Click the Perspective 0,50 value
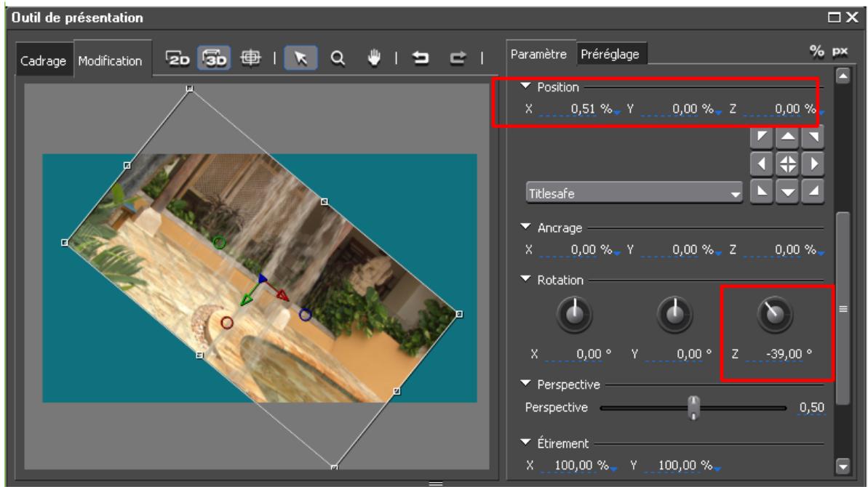Screen dimensions: 868x487 (811, 407)
